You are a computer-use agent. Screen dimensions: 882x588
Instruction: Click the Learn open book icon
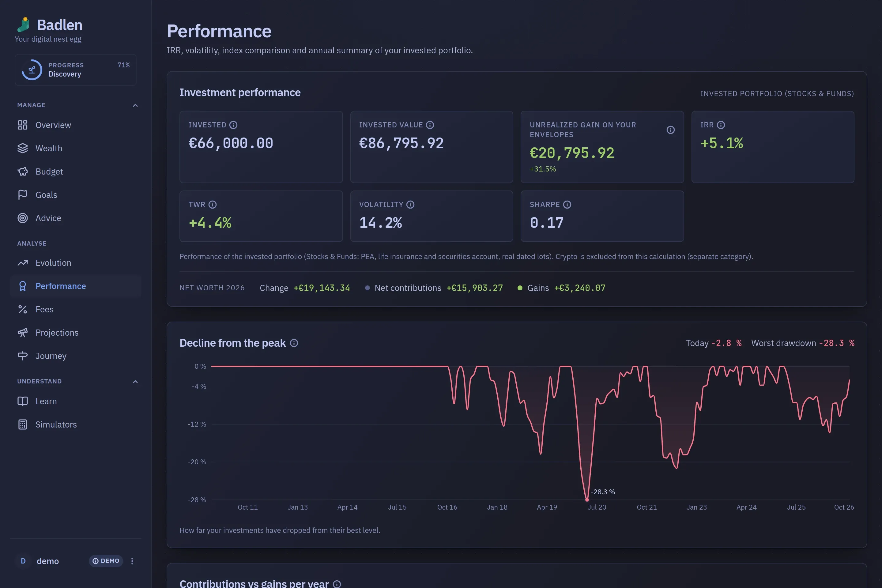[x=22, y=401]
